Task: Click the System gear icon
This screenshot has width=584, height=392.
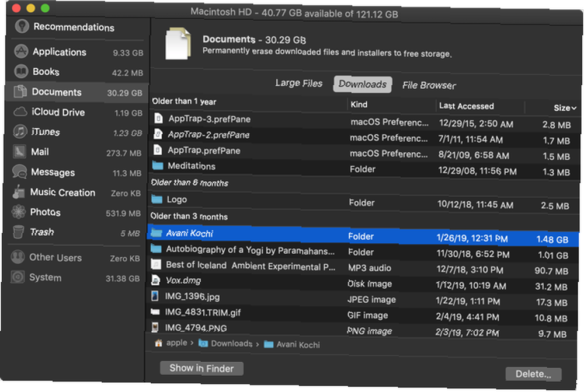Action: 18,276
